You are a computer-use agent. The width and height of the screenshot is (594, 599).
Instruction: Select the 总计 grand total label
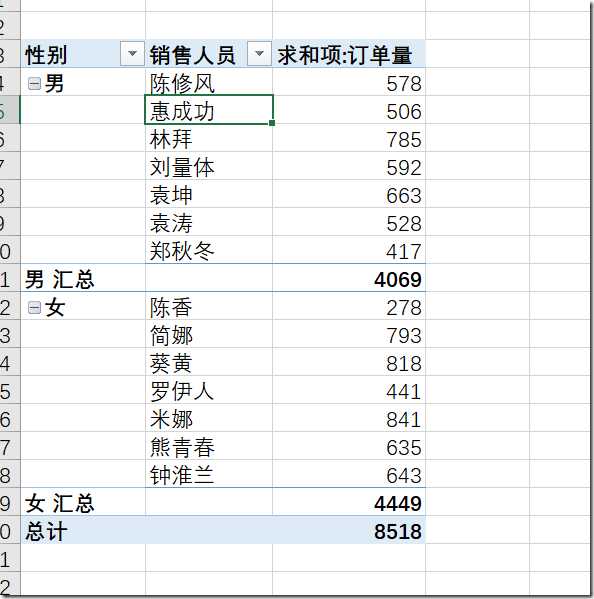(x=46, y=531)
